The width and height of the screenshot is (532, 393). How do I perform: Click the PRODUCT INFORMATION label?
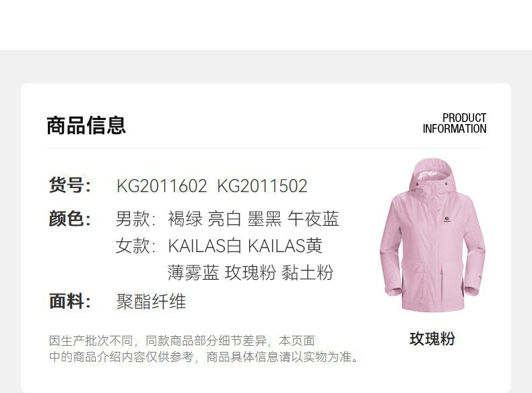[x=455, y=123]
